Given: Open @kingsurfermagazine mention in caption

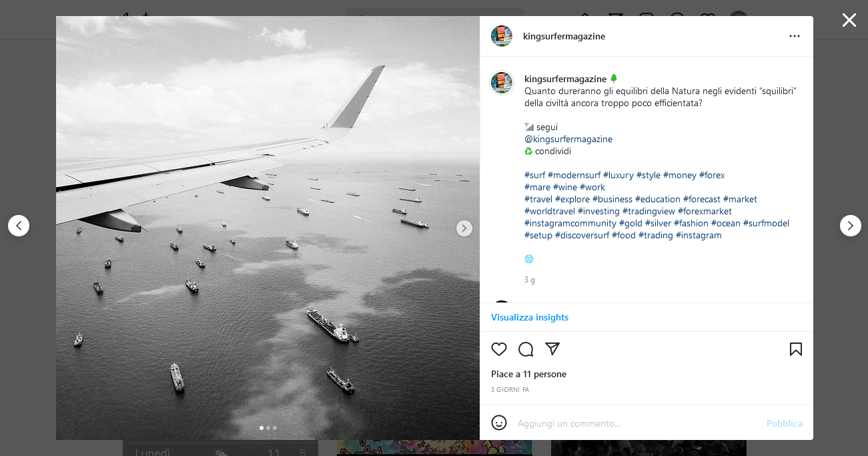Looking at the screenshot, I should [568, 139].
